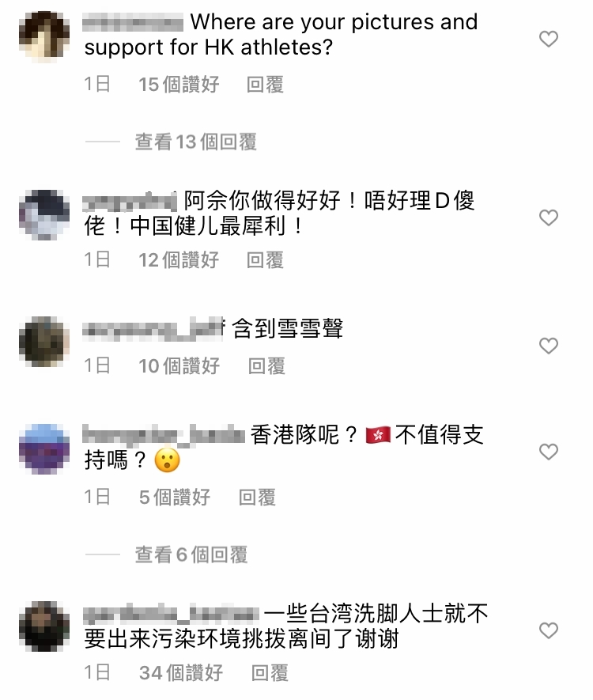Open avatar of 阿佘你做得好好 commenter
The width and height of the screenshot is (593, 700).
44,214
